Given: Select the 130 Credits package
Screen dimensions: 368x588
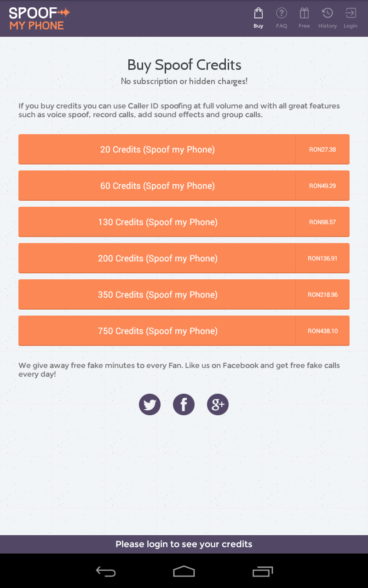Looking at the screenshot, I should point(157,222).
